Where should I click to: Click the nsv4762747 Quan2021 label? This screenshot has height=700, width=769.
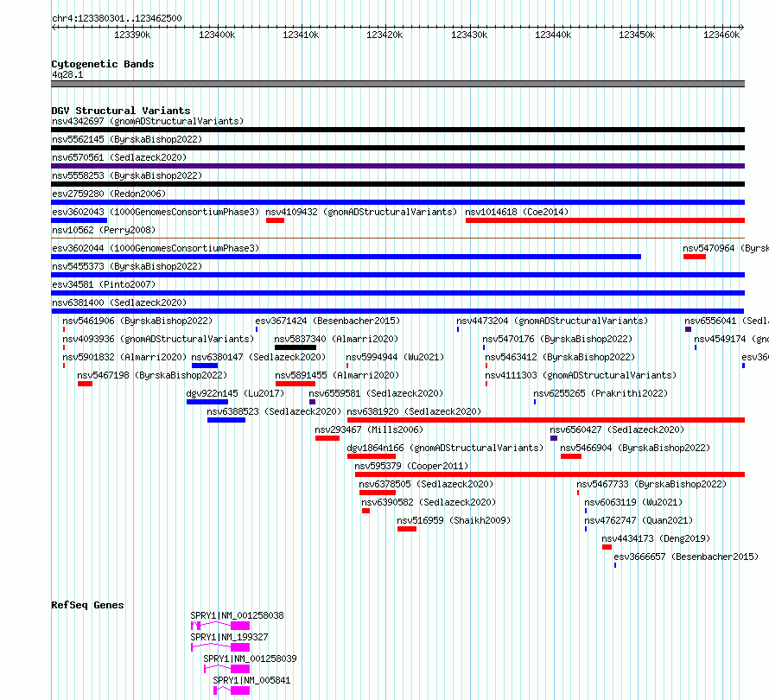(639, 520)
